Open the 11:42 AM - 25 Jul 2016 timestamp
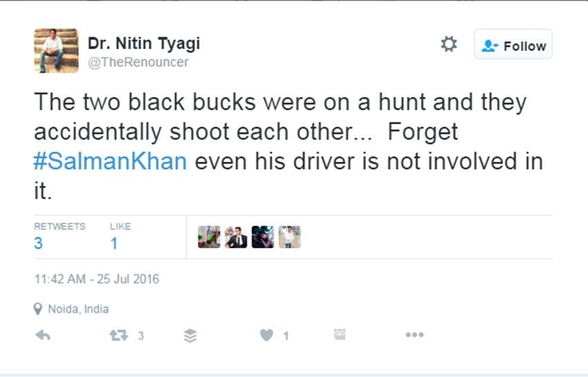This screenshot has width=588, height=377. point(97,279)
